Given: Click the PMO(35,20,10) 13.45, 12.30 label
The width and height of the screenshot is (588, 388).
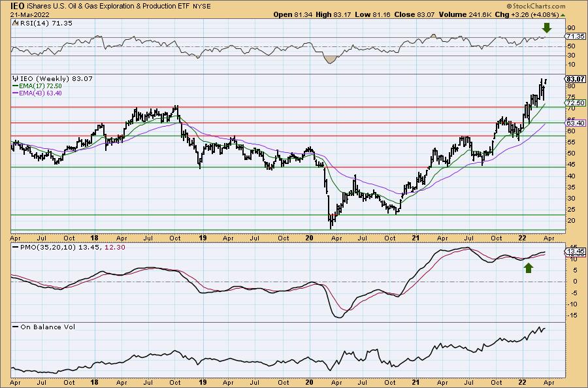Looking at the screenshot, I should (x=73, y=248).
